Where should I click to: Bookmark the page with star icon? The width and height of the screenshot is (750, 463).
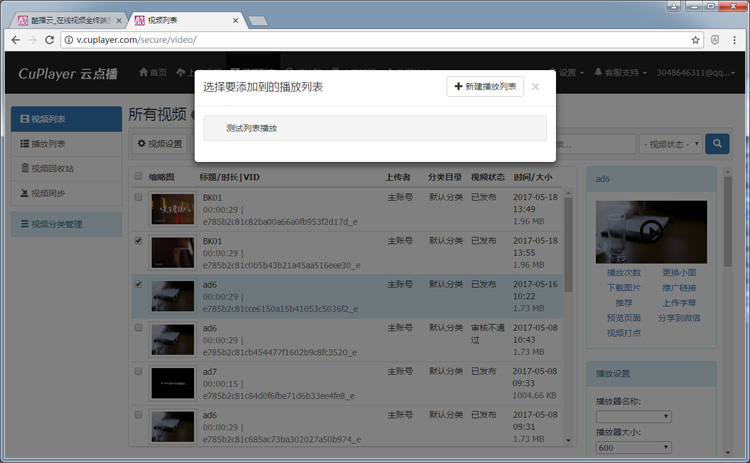pos(695,40)
